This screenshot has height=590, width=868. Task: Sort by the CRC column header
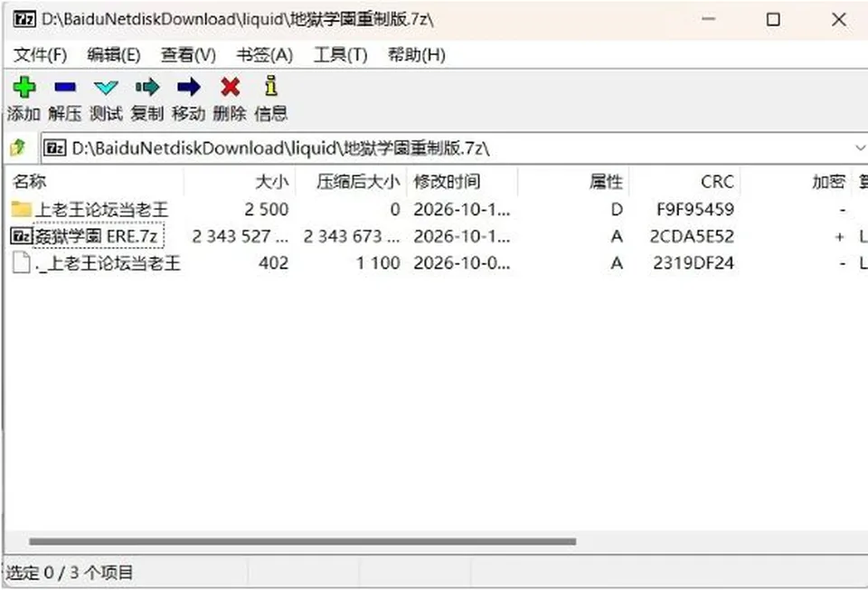[x=684, y=182]
